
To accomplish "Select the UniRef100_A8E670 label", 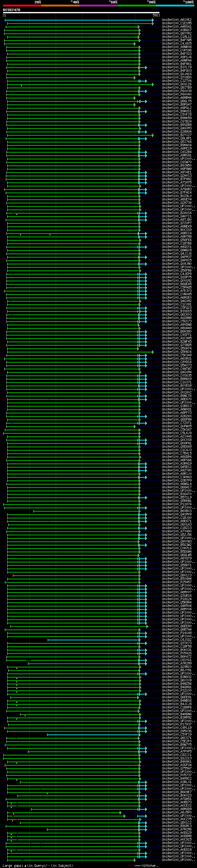I will pos(177,399).
